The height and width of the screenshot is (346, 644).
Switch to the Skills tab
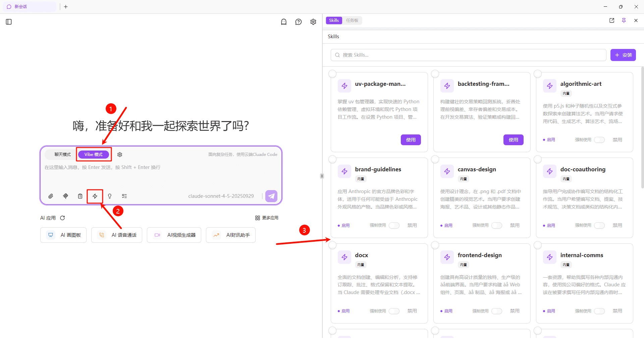[x=334, y=20]
